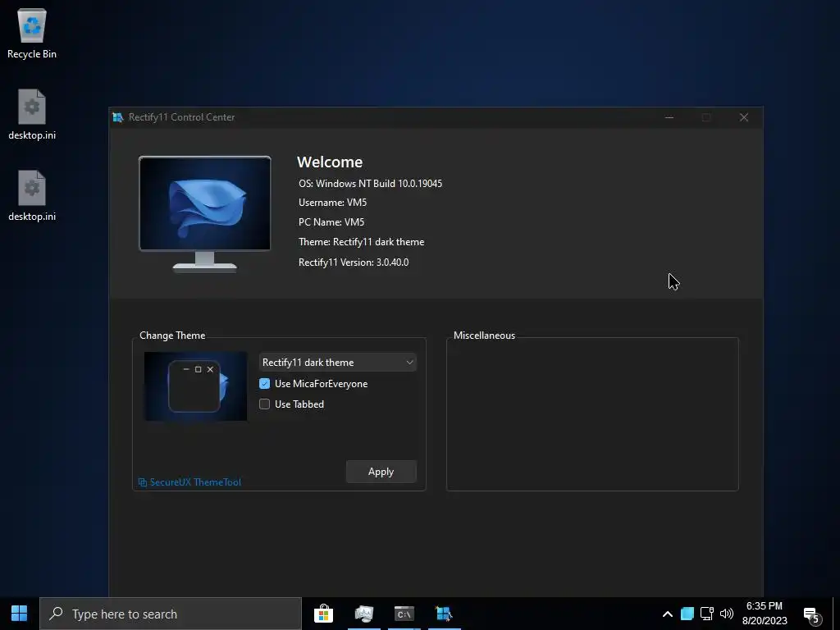Click the Change Theme group label

click(172, 336)
